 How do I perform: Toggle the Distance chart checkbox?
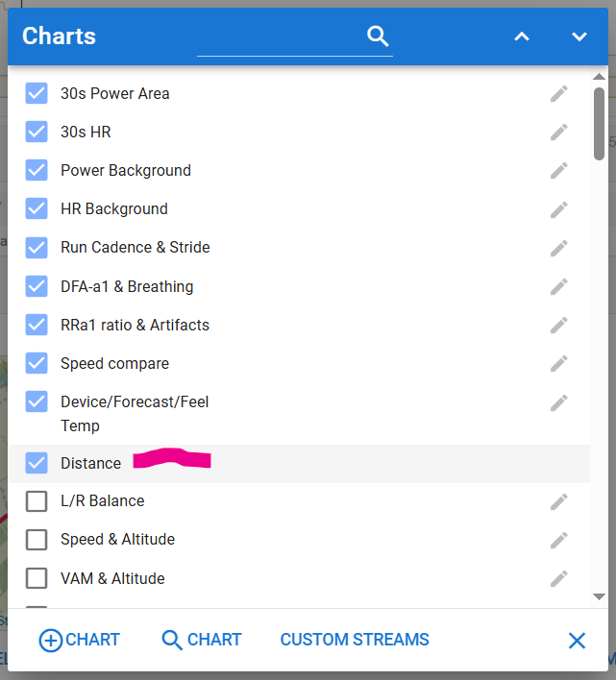click(37, 463)
